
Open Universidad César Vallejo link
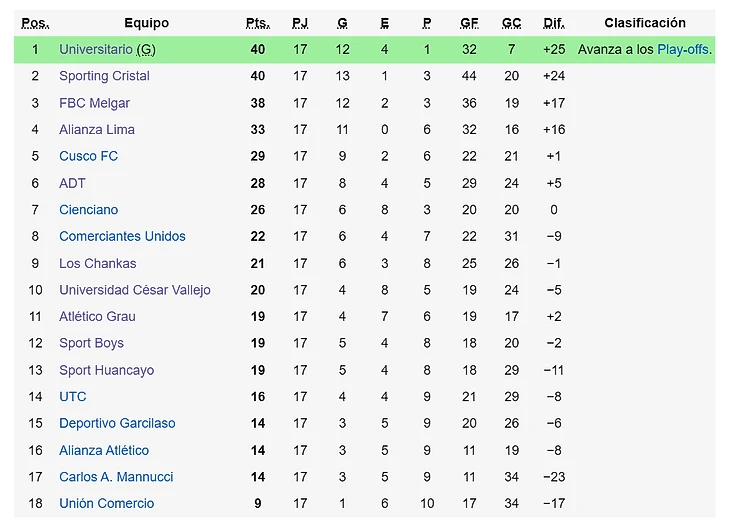(134, 290)
